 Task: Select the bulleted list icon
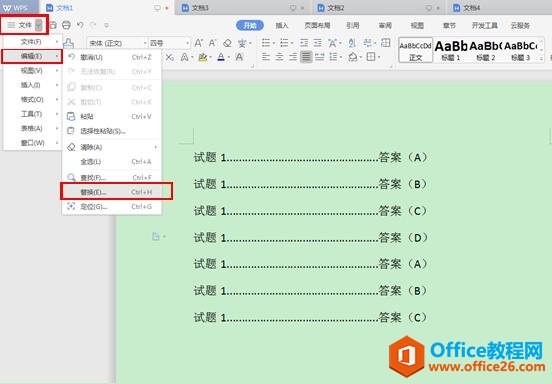(x=266, y=43)
